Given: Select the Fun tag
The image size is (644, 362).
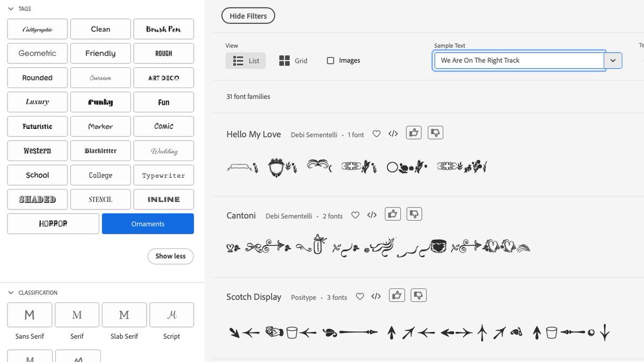Looking at the screenshot, I should point(164,102).
